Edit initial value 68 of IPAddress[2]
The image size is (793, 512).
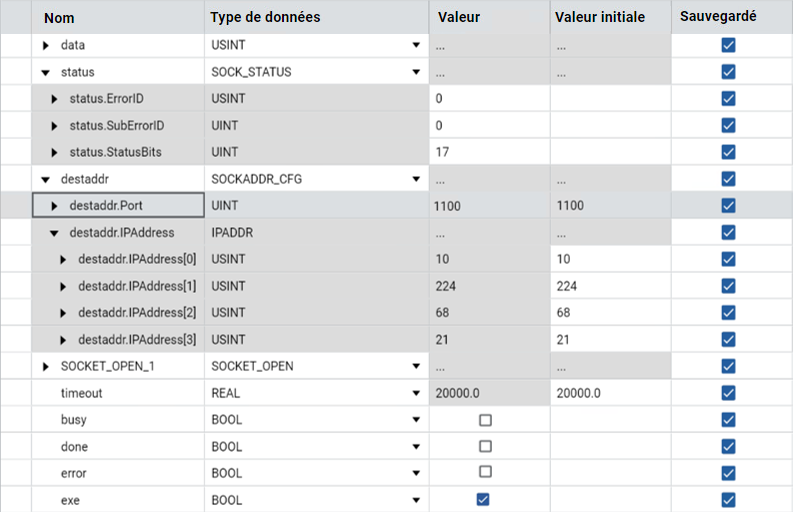click(611, 313)
